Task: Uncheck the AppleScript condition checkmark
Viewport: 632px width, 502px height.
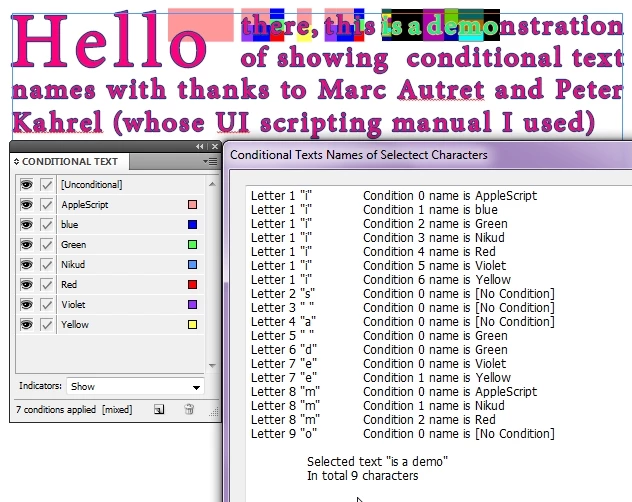Action: click(47, 205)
